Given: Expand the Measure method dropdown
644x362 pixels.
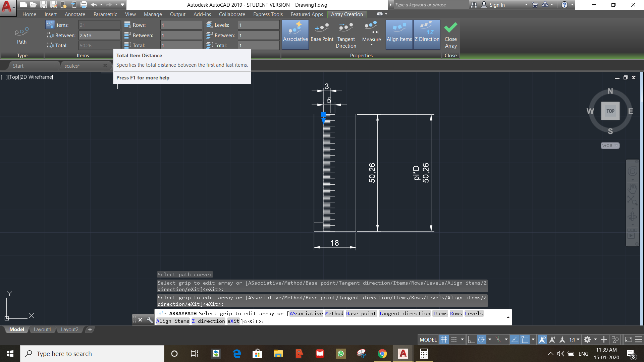Looking at the screenshot, I should click(x=371, y=44).
